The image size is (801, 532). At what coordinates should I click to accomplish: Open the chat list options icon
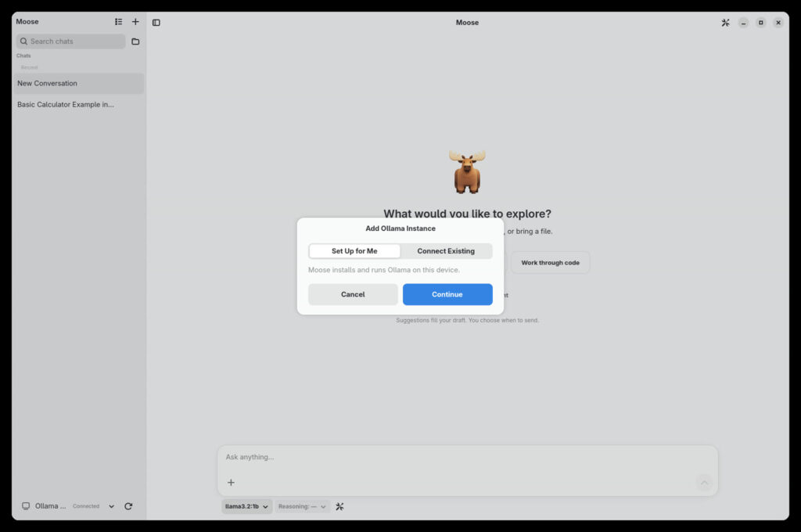pos(119,21)
